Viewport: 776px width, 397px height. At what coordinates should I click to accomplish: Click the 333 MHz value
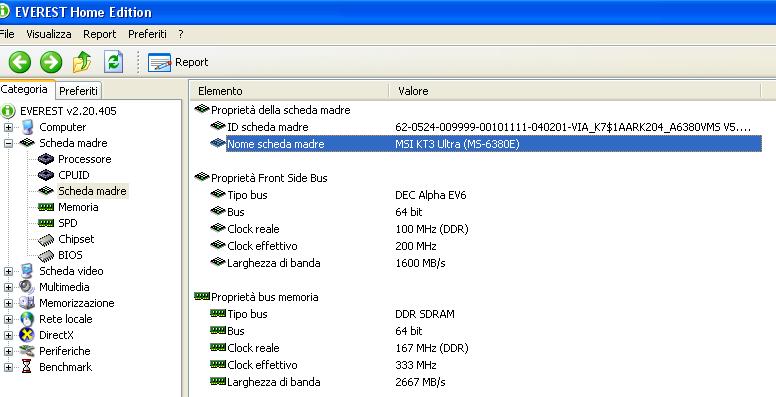(416, 365)
